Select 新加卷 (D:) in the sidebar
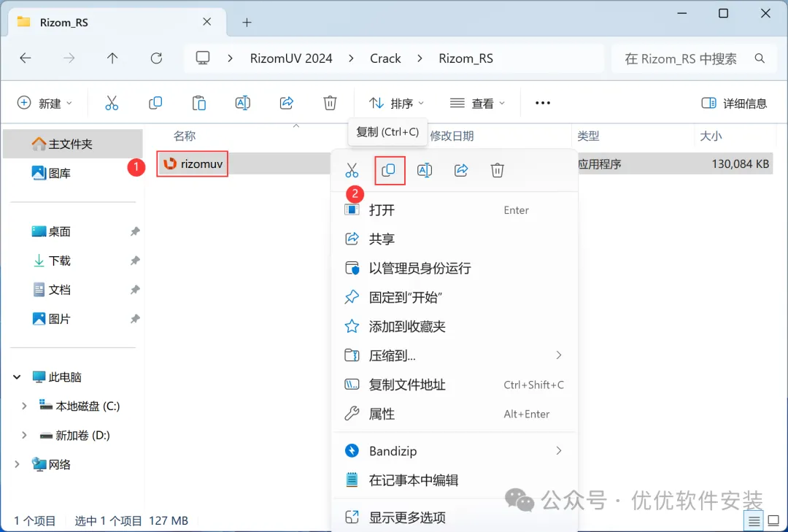The image size is (788, 532). click(x=75, y=435)
